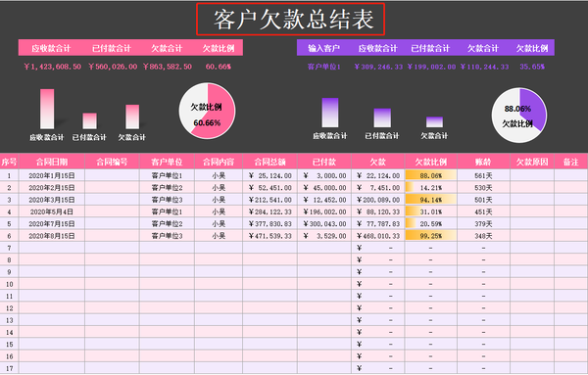Select the 31.01% ratio cell

[x=431, y=211]
